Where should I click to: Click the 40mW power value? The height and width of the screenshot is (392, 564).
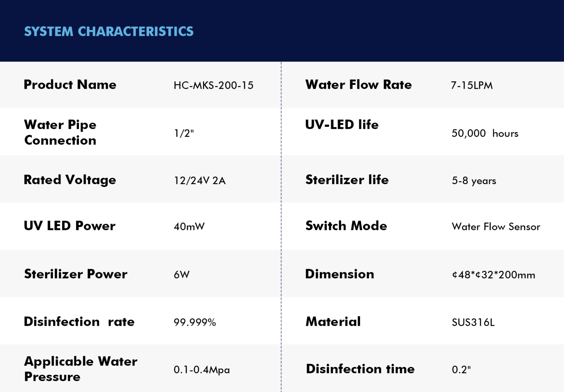[189, 226]
